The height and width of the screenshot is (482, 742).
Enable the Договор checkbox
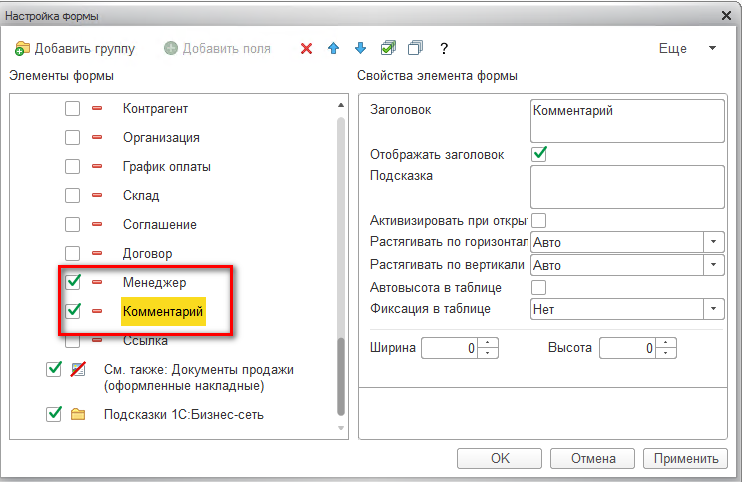(72, 253)
